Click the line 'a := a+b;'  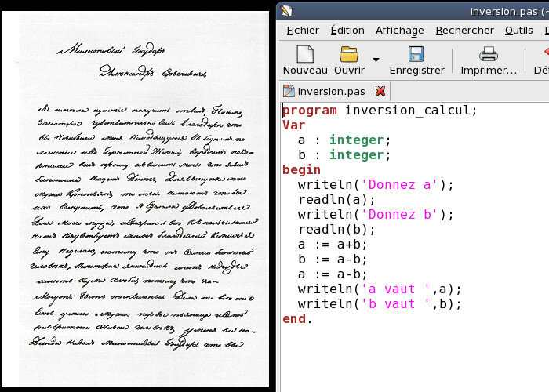pos(333,245)
